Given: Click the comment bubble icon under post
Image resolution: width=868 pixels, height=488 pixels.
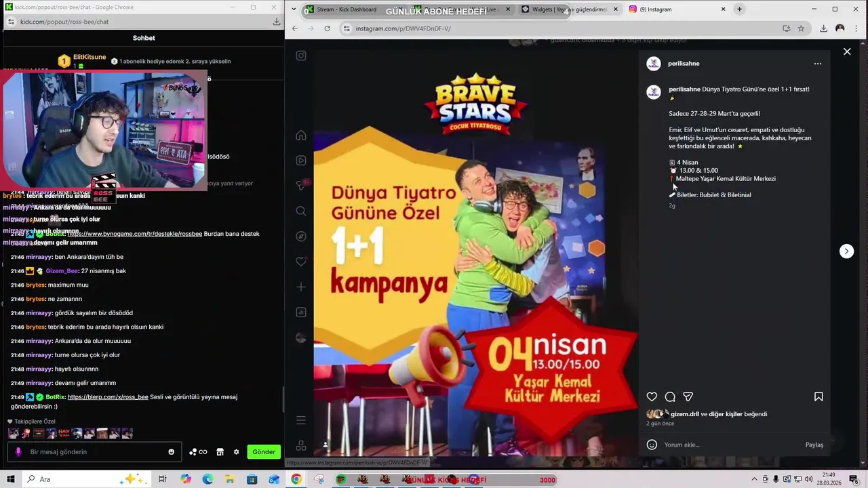Looking at the screenshot, I should pos(670,396).
